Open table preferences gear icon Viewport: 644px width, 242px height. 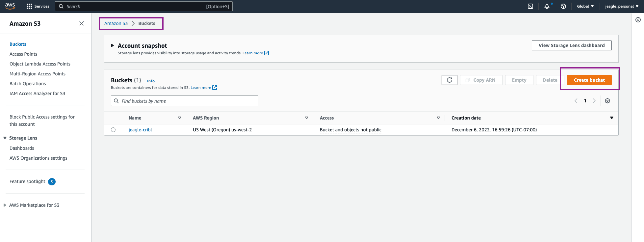(607, 101)
